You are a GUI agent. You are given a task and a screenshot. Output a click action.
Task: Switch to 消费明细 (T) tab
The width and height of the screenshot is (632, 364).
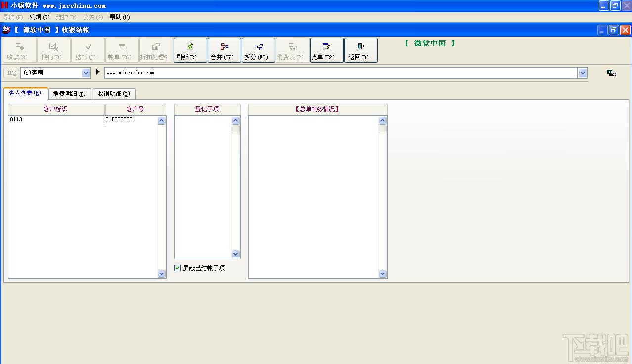[69, 93]
